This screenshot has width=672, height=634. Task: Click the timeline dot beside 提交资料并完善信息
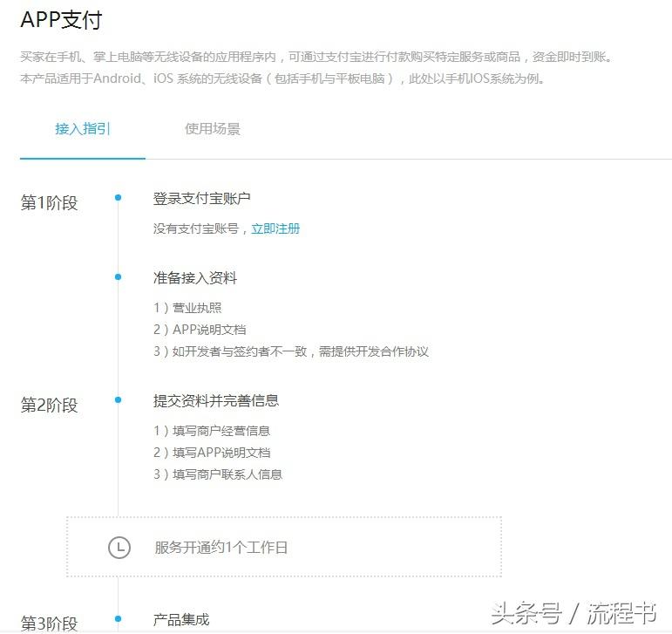coord(118,400)
